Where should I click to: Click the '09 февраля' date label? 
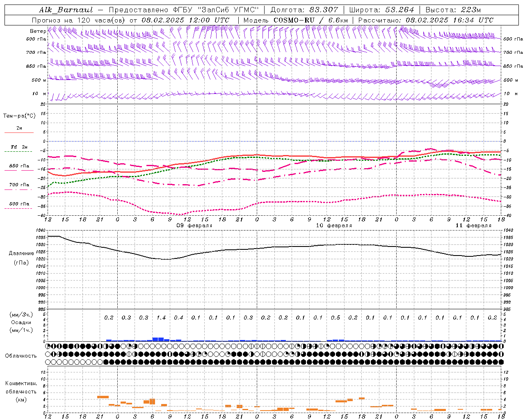point(194,226)
